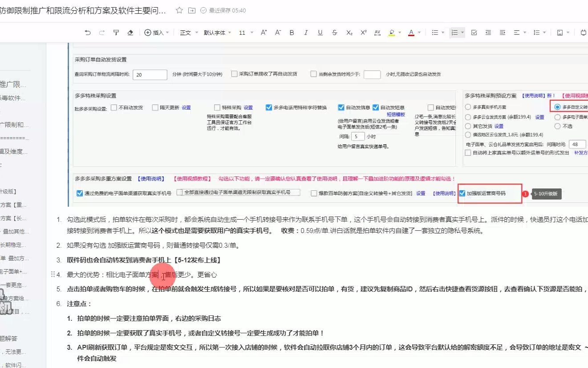Apply subscript formatting
The width and height of the screenshot is (588, 368).
click(x=349, y=33)
